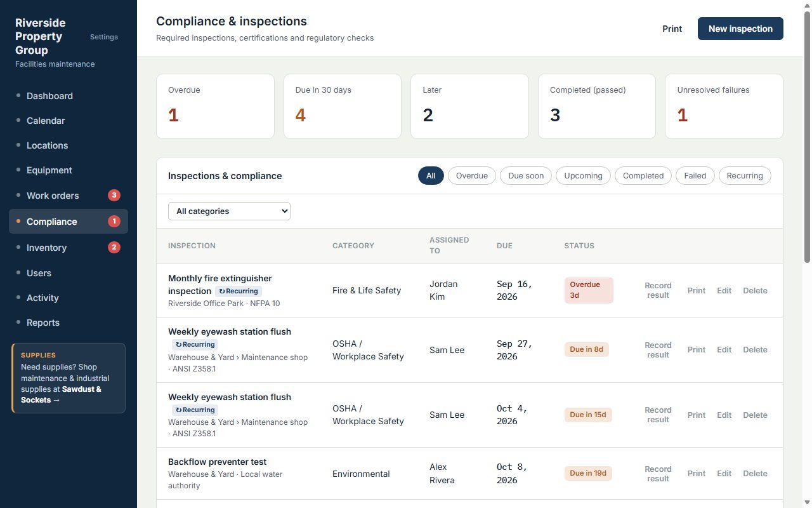
Task: Edit the eyewash flush due Sep 27
Action: click(x=724, y=350)
